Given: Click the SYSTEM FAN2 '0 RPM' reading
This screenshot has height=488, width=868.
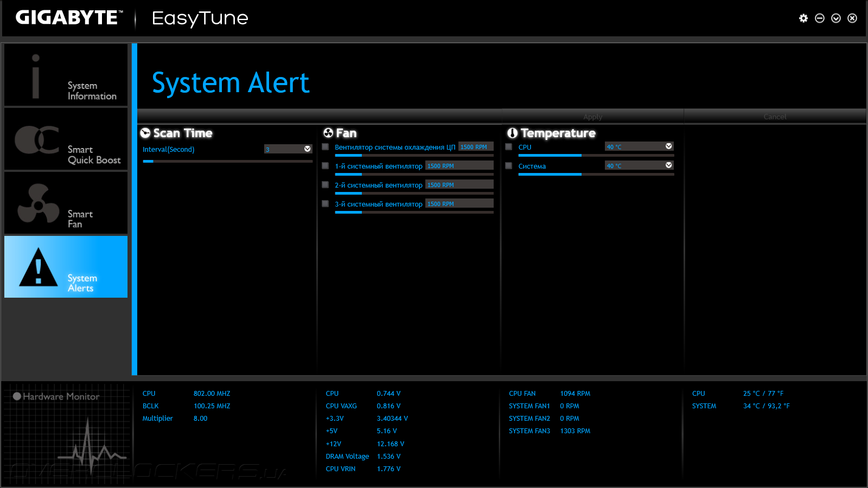Looking at the screenshot, I should (570, 419).
